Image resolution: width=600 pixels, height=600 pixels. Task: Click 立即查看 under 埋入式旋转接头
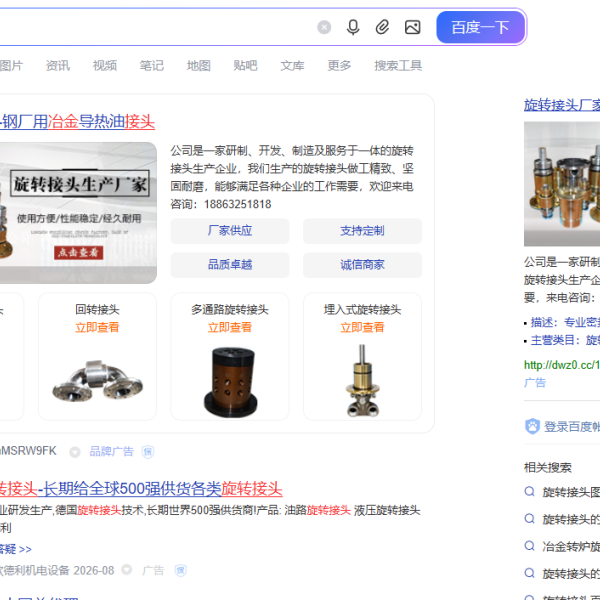click(x=362, y=328)
